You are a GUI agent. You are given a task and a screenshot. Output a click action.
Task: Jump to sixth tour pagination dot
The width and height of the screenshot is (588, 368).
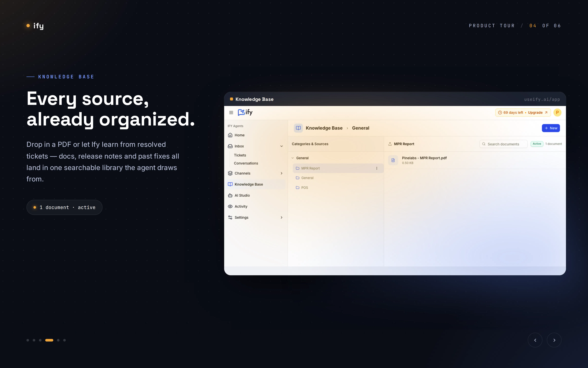64,340
